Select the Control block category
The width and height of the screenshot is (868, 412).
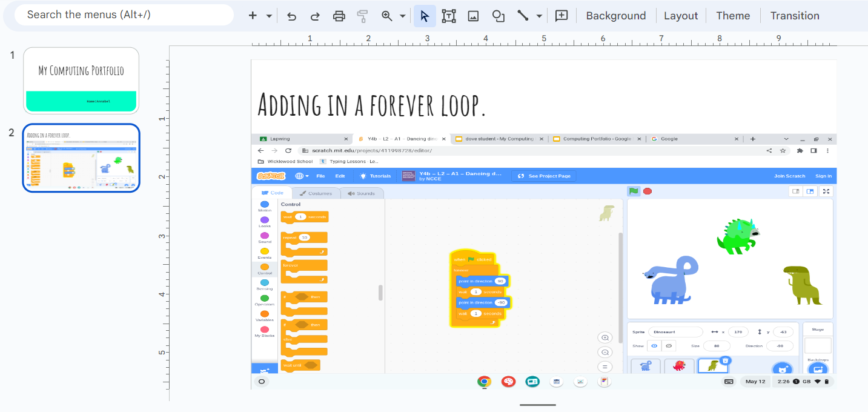(x=265, y=269)
